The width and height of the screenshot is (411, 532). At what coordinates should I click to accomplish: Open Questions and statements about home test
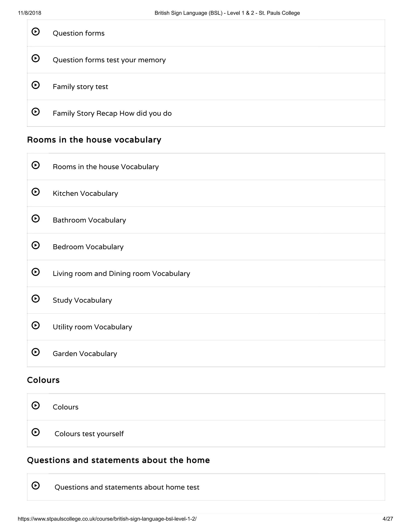point(127,487)
